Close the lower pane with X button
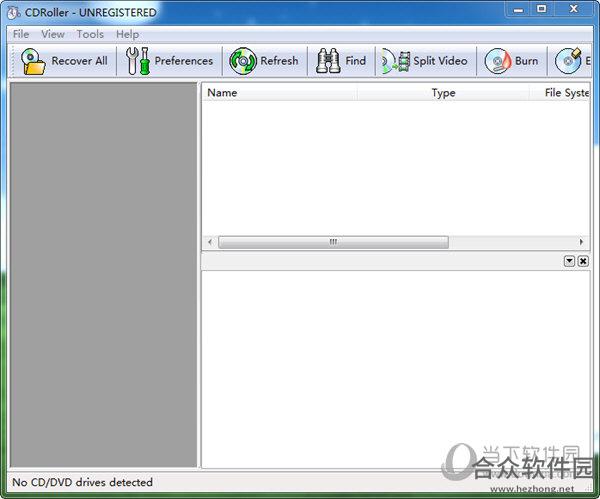The width and height of the screenshot is (600, 499). [x=583, y=261]
